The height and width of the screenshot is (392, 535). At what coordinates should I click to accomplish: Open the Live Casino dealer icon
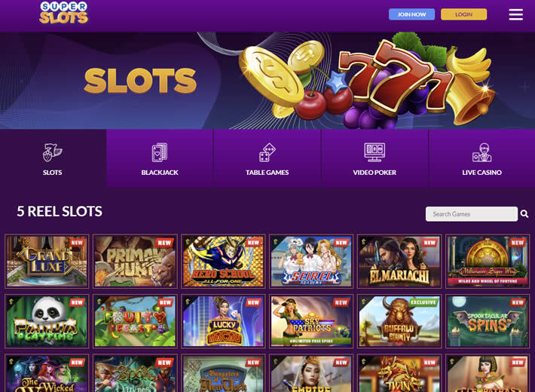481,152
